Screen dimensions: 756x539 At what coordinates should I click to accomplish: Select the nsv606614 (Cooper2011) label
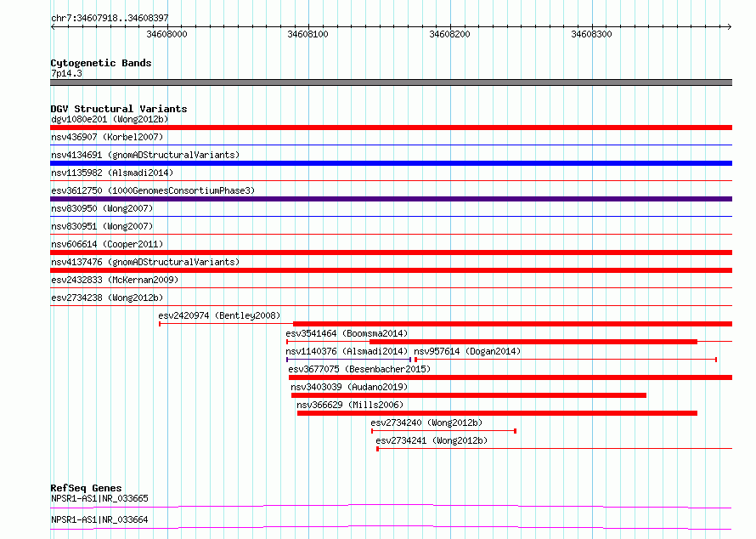107,244
